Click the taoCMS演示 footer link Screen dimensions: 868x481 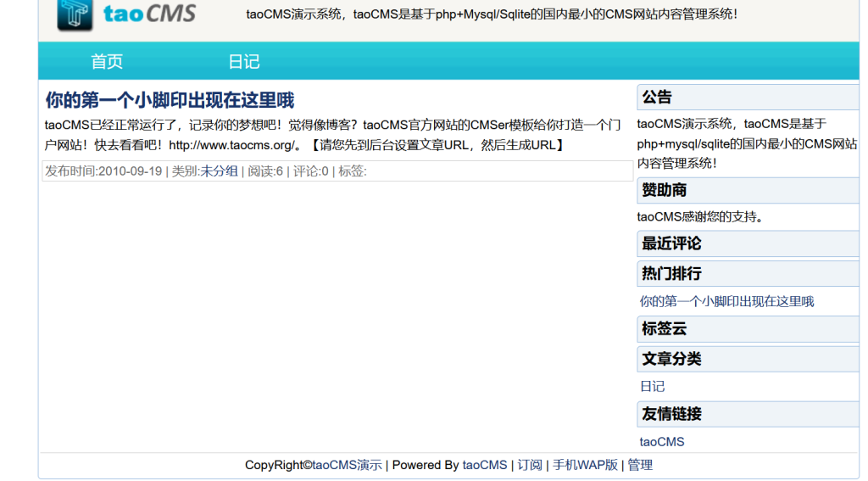tap(347, 465)
